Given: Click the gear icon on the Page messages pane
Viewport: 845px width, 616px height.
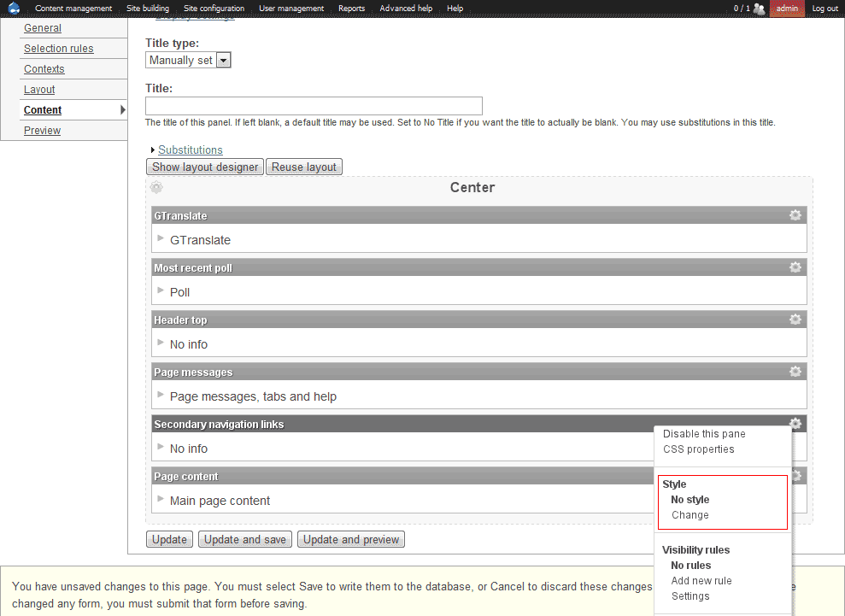Looking at the screenshot, I should (x=795, y=372).
